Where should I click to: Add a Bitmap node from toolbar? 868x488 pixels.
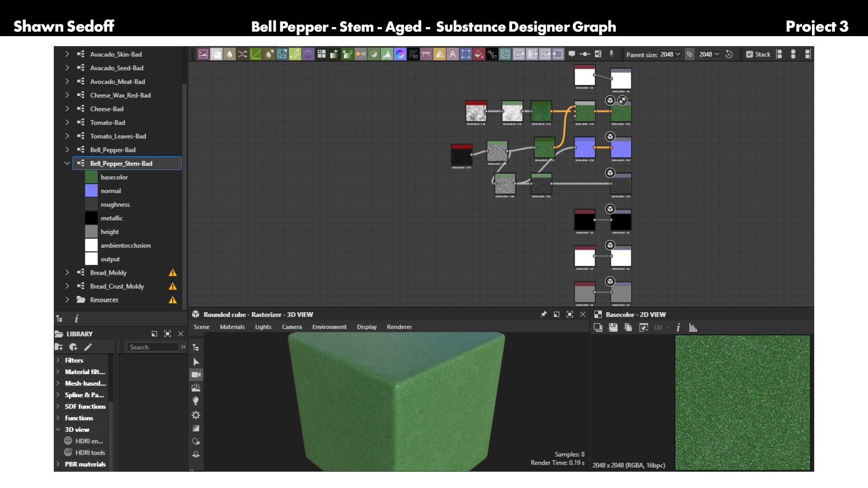click(203, 54)
